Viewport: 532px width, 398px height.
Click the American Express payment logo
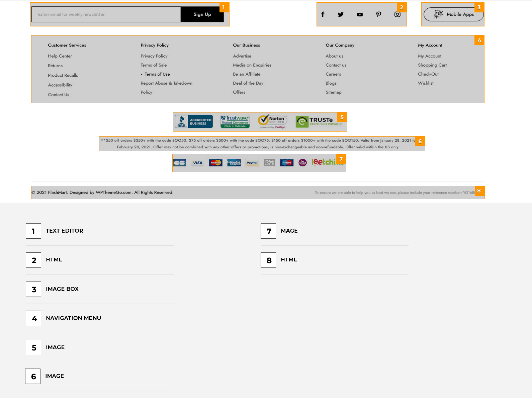(234, 163)
